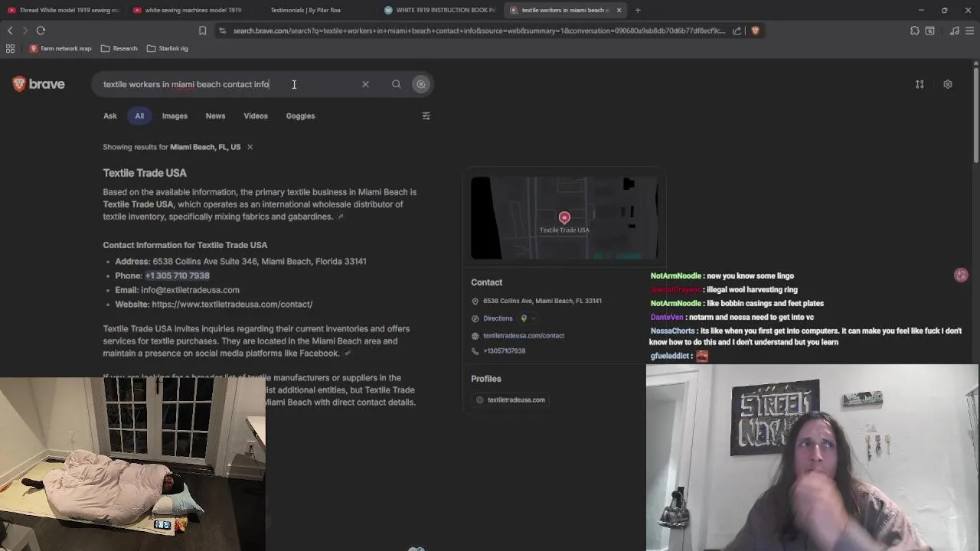Open the Brave Shields lion icon

[755, 31]
